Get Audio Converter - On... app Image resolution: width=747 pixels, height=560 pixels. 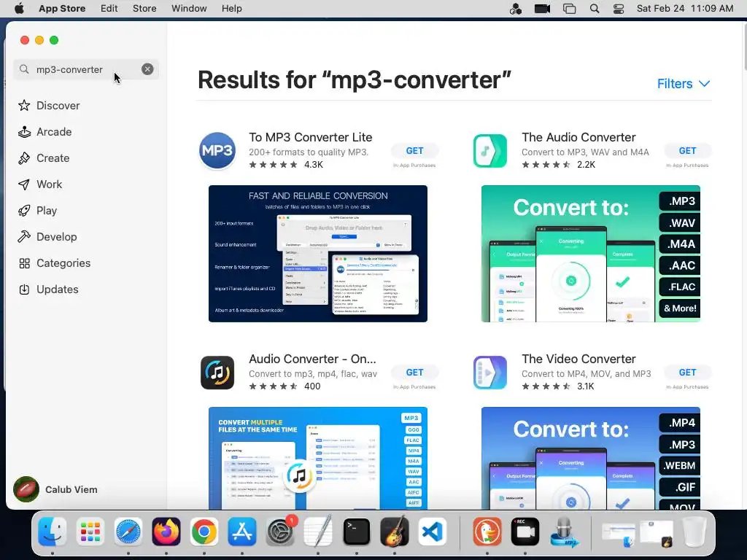pos(414,373)
